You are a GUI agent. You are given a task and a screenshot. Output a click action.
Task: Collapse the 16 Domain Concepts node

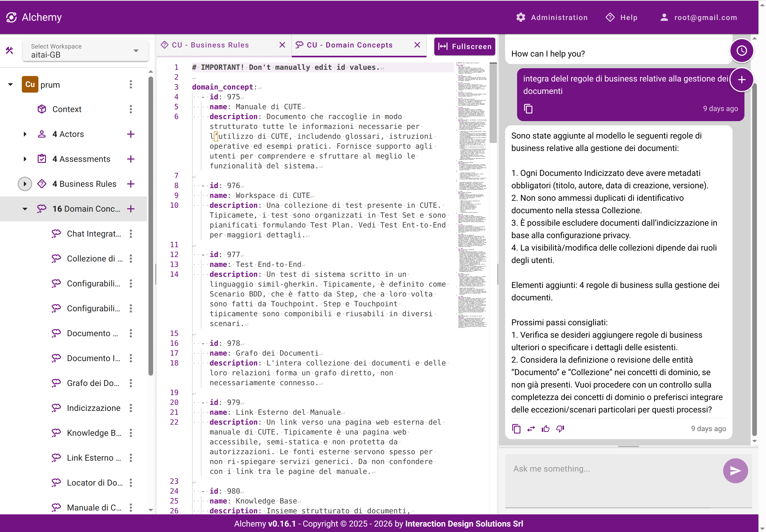pos(25,209)
